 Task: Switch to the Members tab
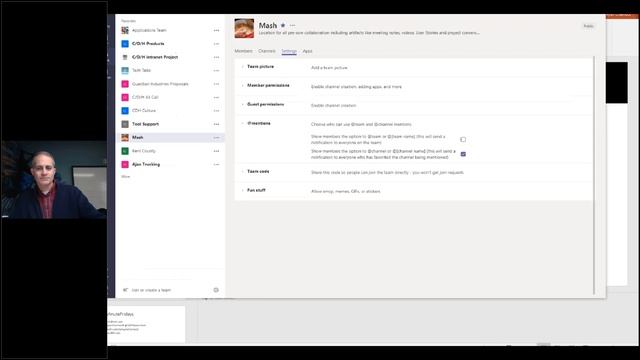pos(244,51)
